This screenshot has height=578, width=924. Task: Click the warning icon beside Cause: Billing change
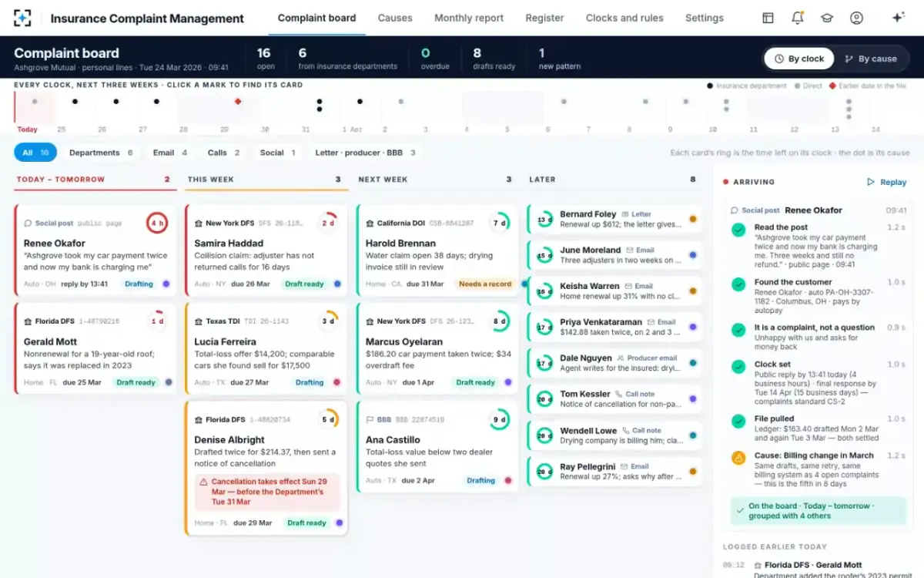point(738,458)
